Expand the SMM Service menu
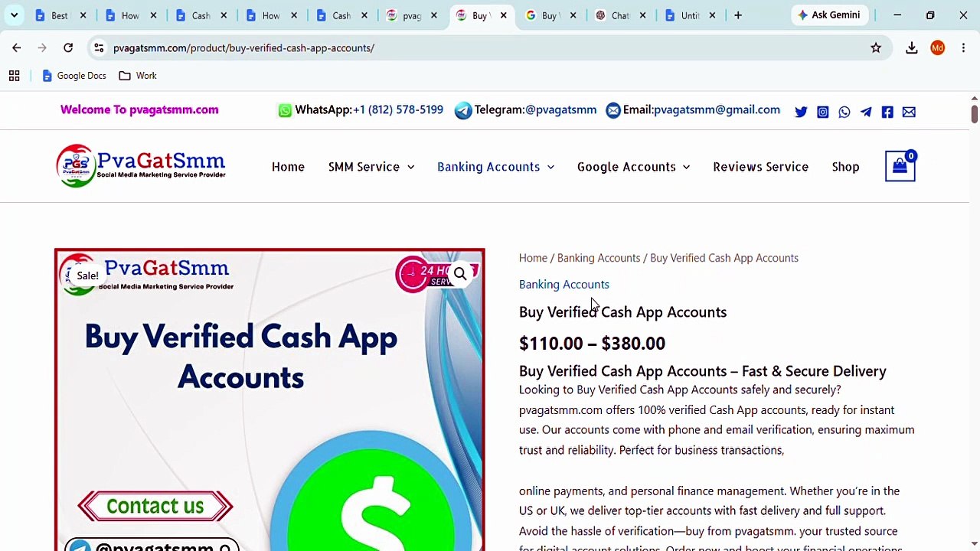This screenshot has height=551, width=980. click(x=371, y=167)
